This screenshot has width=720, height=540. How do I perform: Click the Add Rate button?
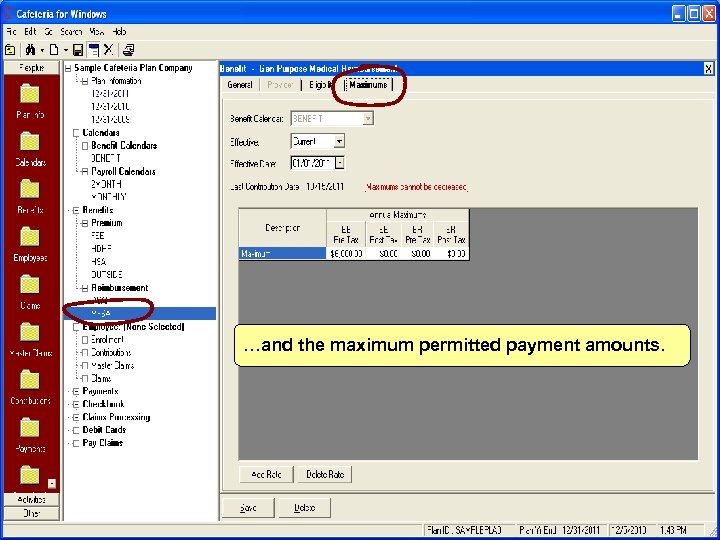pyautogui.click(x=266, y=474)
